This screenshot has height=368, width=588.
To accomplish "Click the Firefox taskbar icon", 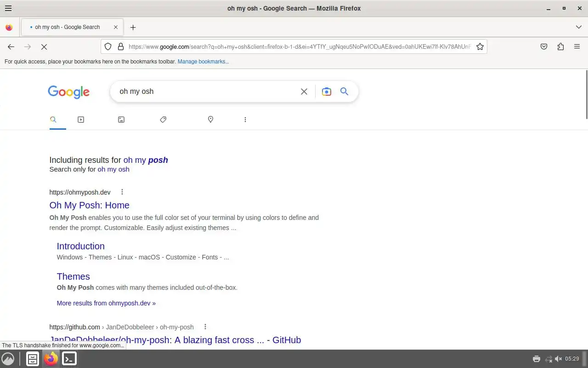I will (51, 359).
